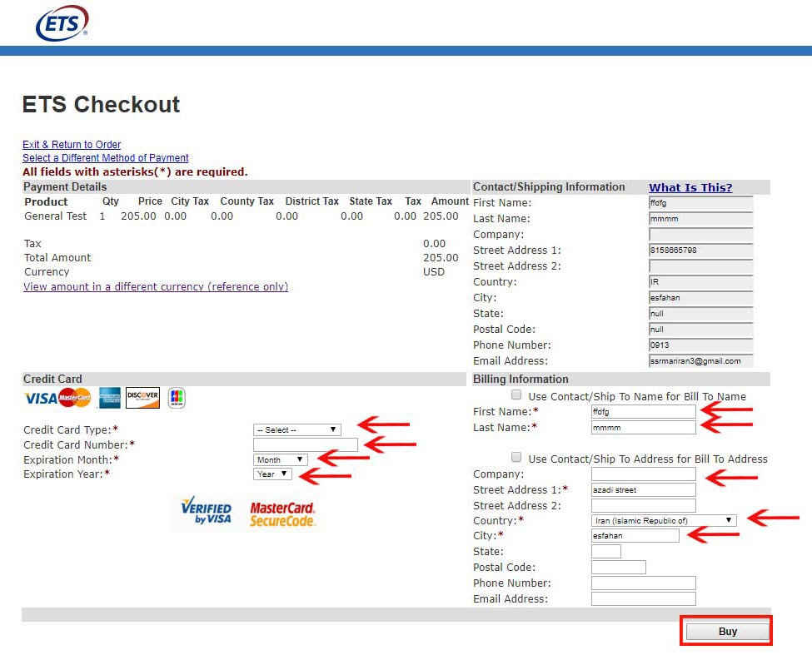Open the Expiration Year dropdown
Viewport: 812px width, 655px height.
click(272, 474)
